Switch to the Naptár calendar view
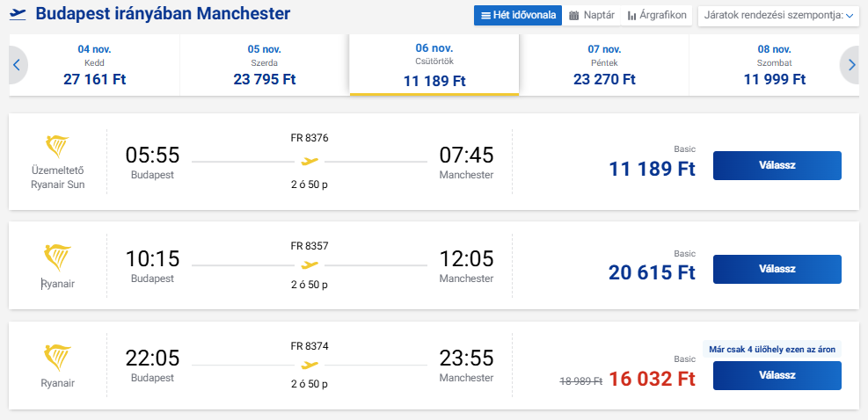This screenshot has width=868, height=420. point(591,15)
